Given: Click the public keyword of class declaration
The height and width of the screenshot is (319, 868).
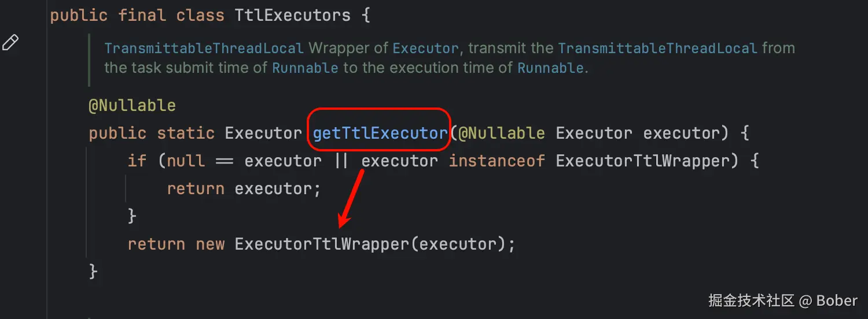Looking at the screenshot, I should click(x=79, y=15).
